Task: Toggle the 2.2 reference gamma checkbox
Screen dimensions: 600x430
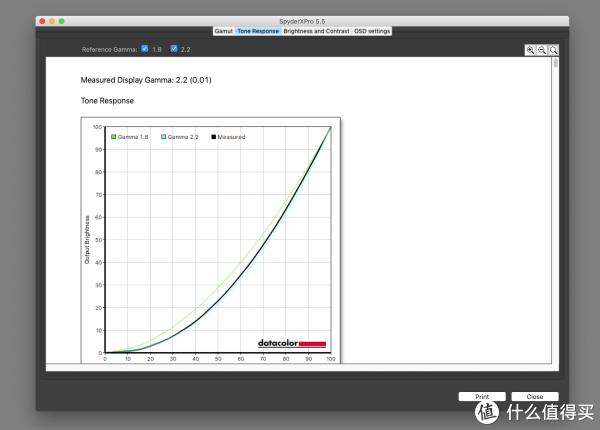Action: coord(174,49)
